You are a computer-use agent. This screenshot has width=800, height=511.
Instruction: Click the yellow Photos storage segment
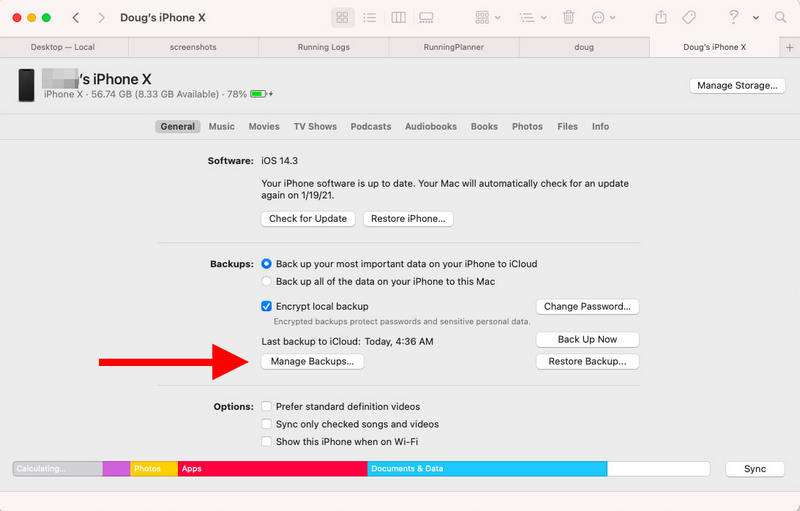coord(154,469)
